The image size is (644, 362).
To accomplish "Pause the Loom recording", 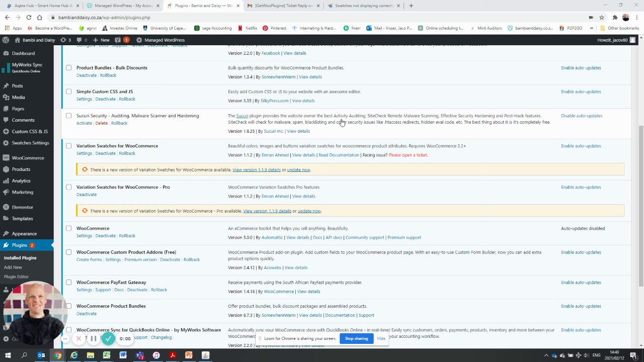I will coord(93,338).
